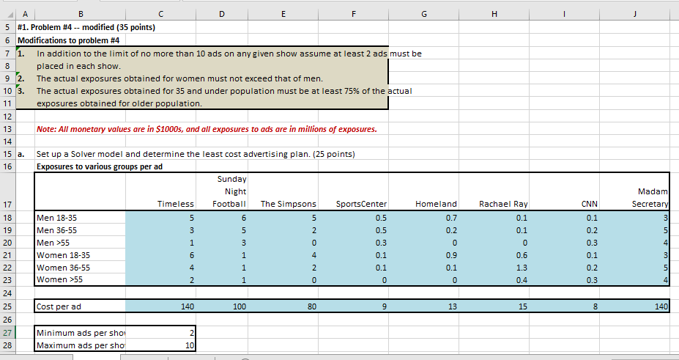Select column A header
The height and width of the screenshot is (360, 679).
(25, 14)
